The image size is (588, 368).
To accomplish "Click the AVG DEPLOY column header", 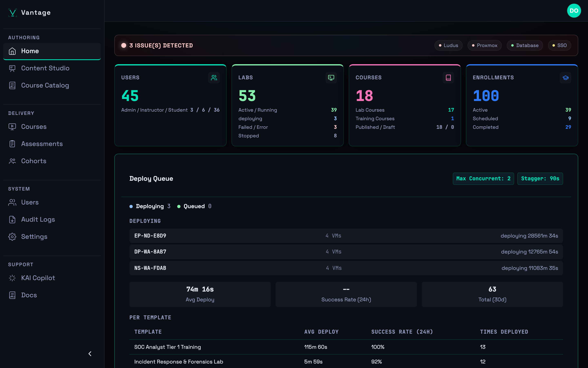I will click(321, 332).
